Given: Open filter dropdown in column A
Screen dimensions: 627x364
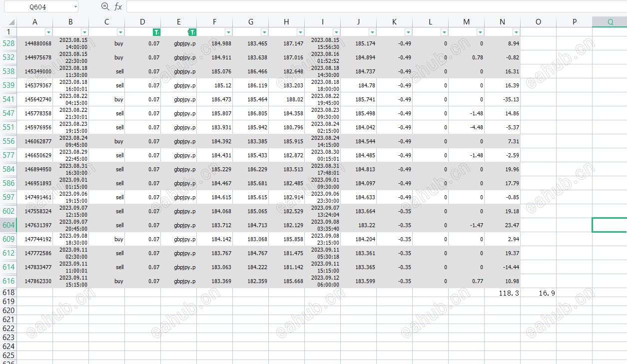Looking at the screenshot, I should click(x=48, y=32).
